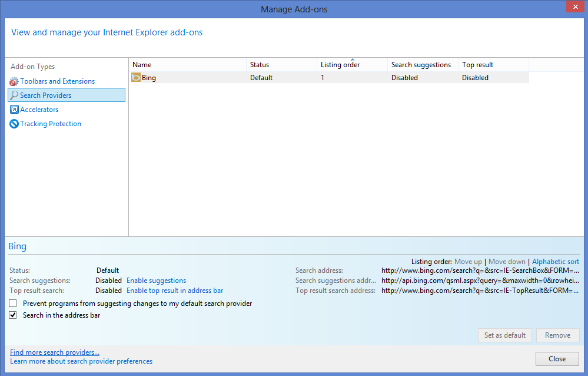Click the Close button at bottom
Viewport: 588px width, 376px height.
click(557, 359)
